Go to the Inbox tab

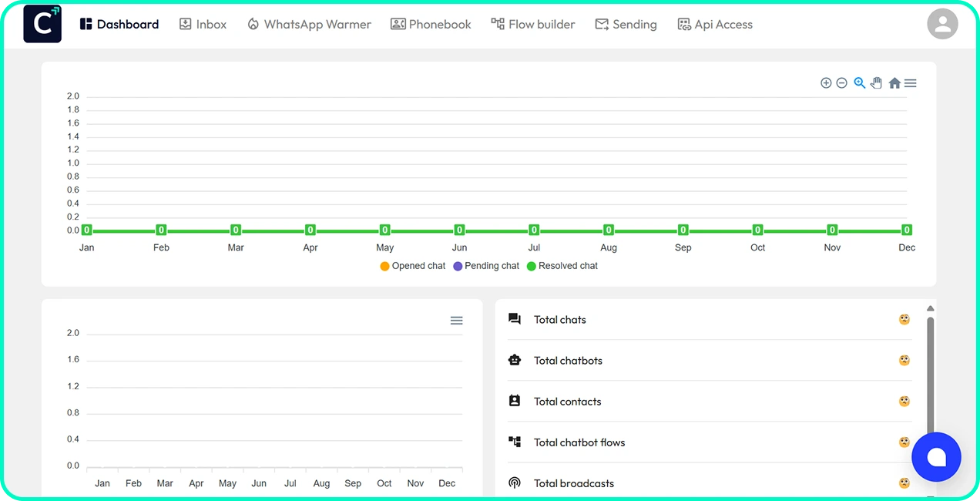click(x=203, y=25)
